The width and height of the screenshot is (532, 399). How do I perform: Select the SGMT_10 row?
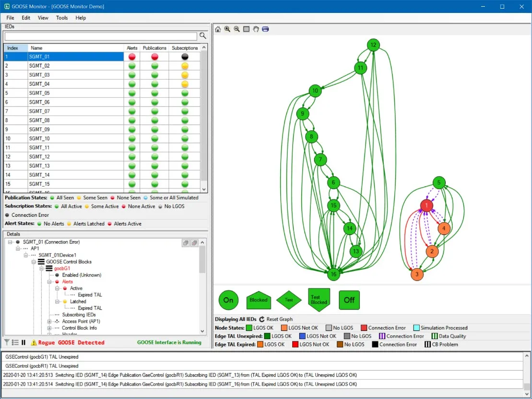pos(102,139)
